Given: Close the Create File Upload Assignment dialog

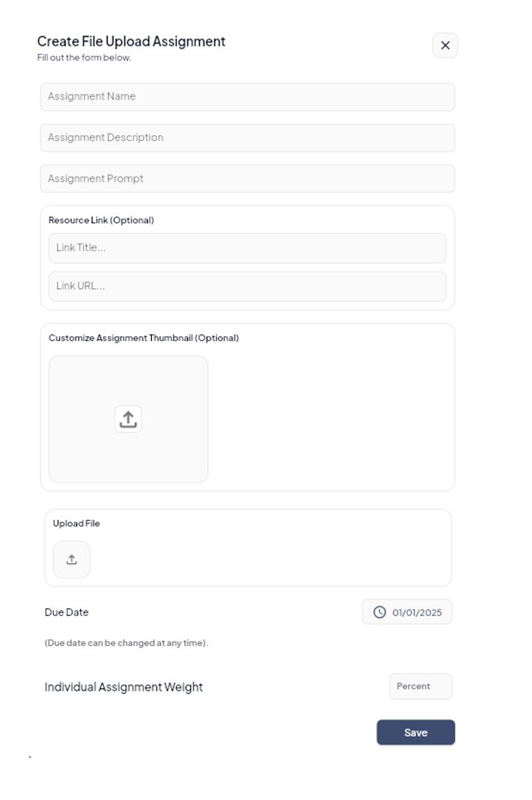Looking at the screenshot, I should (445, 46).
